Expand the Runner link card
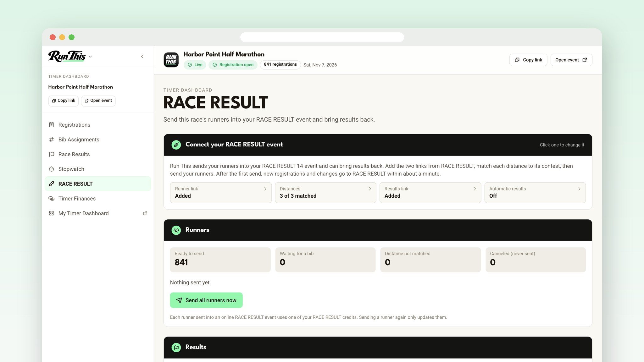This screenshot has width=644, height=362. click(x=221, y=193)
